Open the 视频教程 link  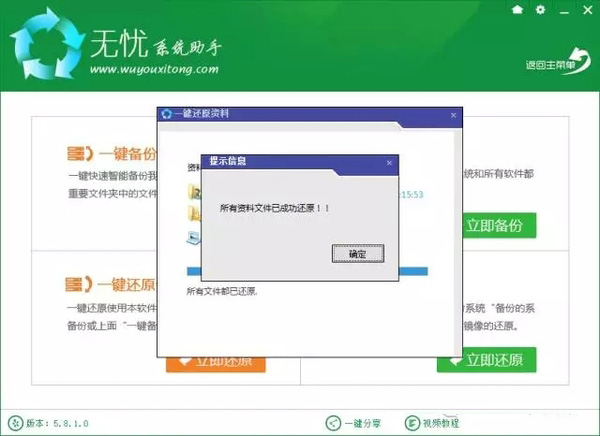(440, 423)
